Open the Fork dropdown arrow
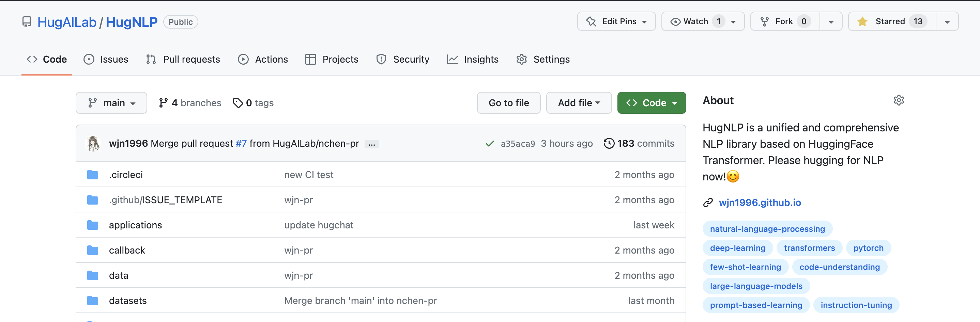Image resolution: width=980 pixels, height=322 pixels. pos(831,22)
